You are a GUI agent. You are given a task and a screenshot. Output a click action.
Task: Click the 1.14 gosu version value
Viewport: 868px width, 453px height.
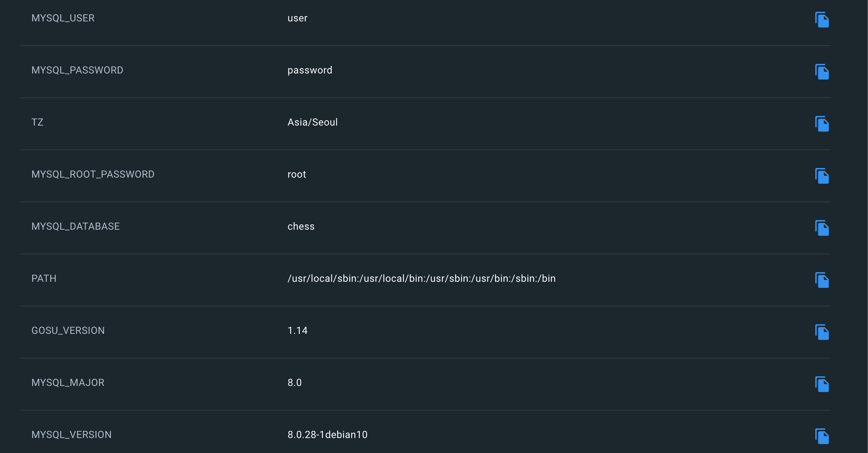[x=298, y=331]
